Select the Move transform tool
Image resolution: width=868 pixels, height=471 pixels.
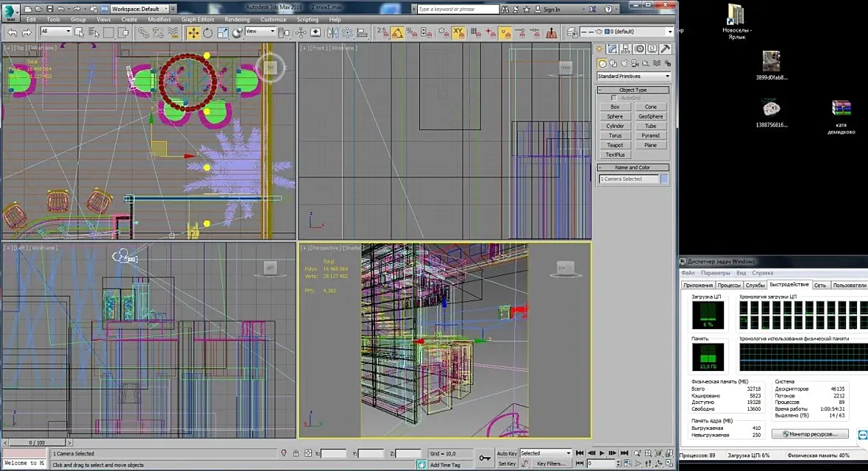[193, 32]
